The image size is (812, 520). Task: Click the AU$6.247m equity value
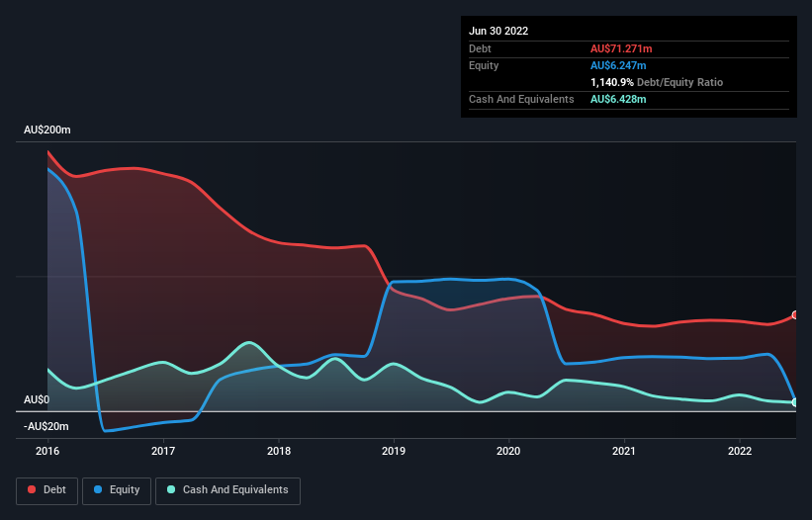(x=618, y=65)
